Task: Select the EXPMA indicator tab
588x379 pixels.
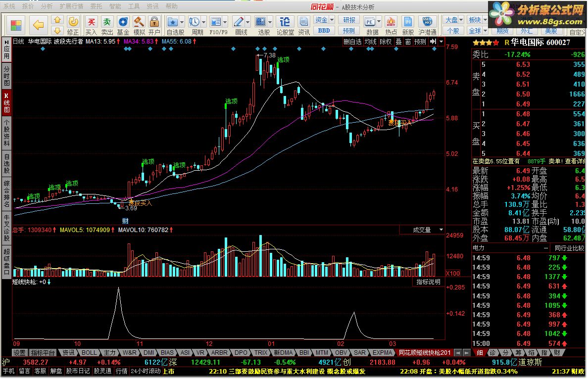Action: click(382, 353)
